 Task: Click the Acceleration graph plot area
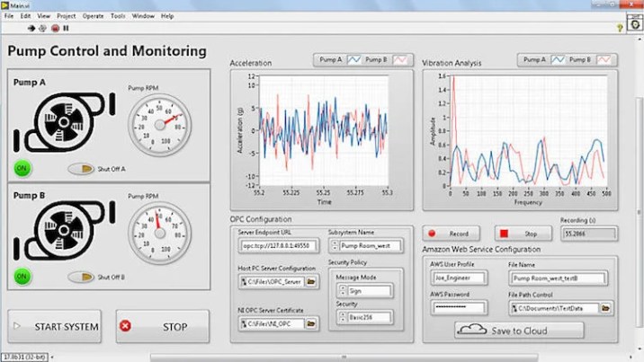323,130
